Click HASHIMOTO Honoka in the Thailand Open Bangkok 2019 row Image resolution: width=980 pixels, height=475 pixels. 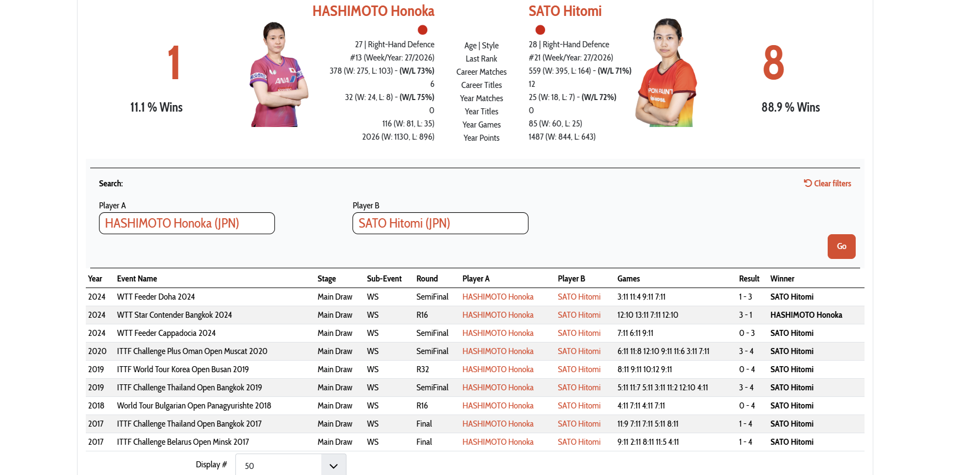(498, 388)
